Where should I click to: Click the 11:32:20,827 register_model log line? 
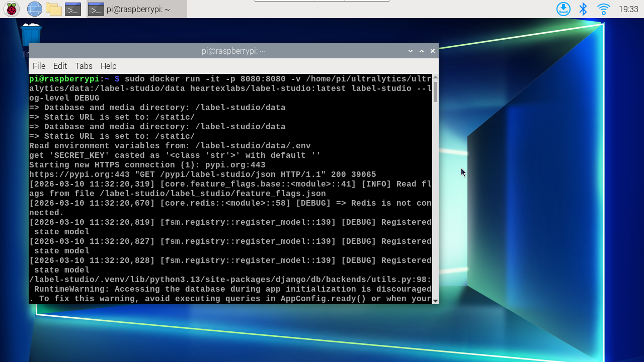[230, 246]
